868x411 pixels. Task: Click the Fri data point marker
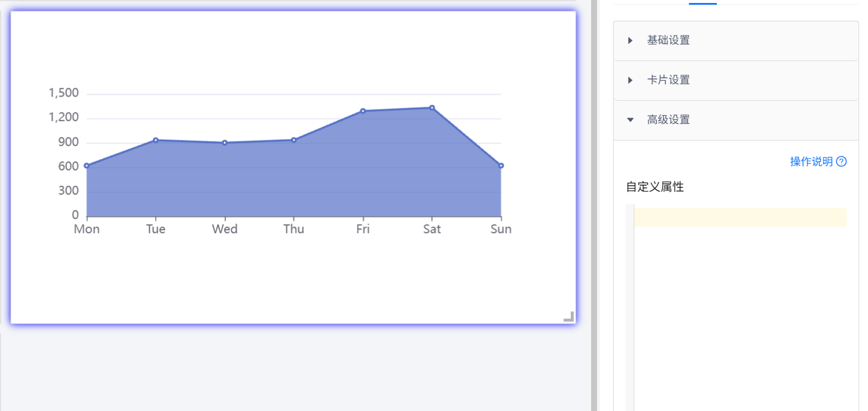point(363,111)
